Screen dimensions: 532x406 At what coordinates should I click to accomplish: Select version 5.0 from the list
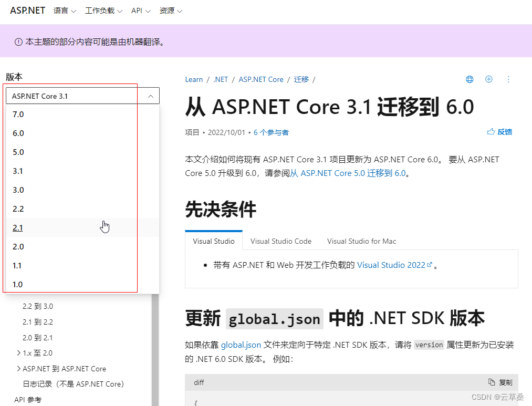82,152
